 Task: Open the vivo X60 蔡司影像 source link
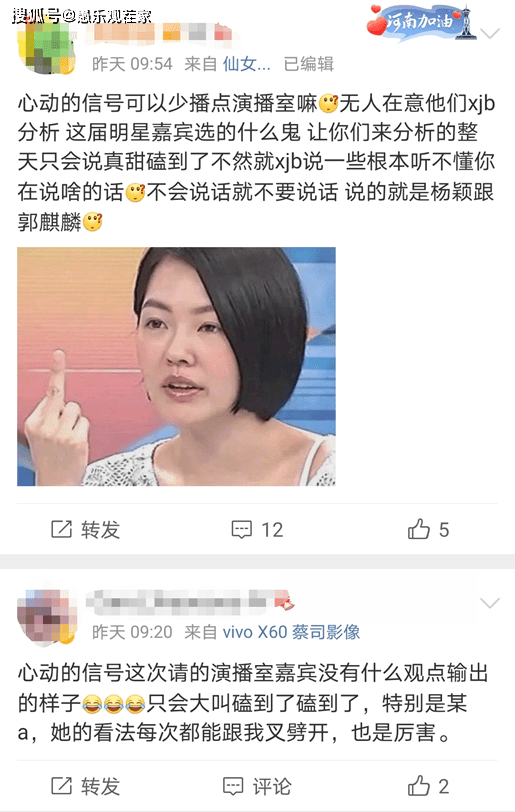point(291,632)
